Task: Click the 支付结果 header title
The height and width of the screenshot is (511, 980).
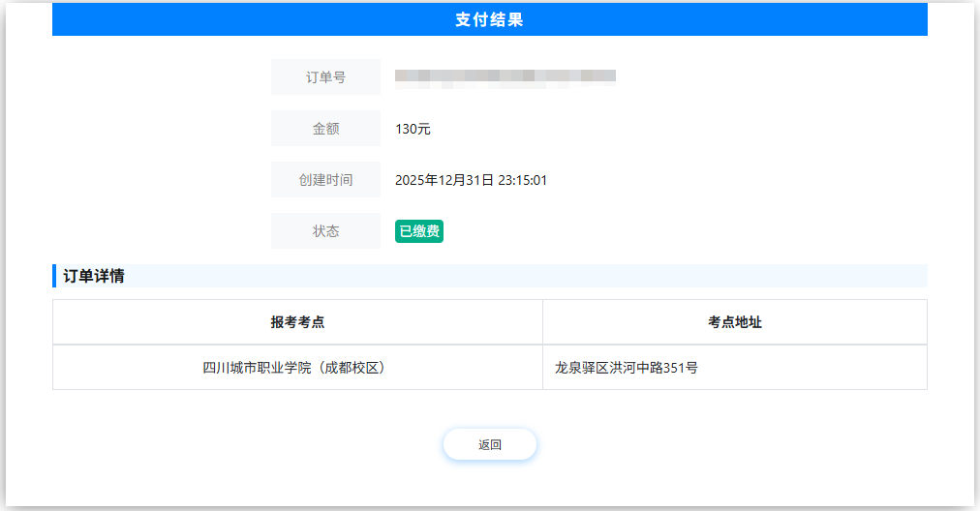Action: 489,19
